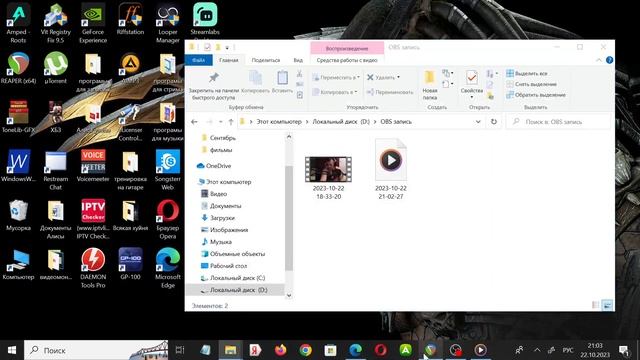Screen dimensions: 640x360
Task: Open recent locations dropdown next to forward arrow
Action: (x=220, y=122)
